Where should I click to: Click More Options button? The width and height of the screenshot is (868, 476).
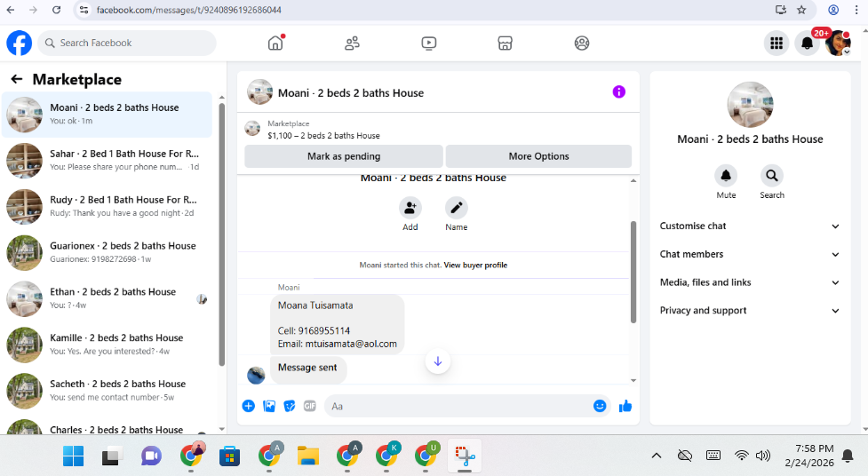(x=538, y=156)
